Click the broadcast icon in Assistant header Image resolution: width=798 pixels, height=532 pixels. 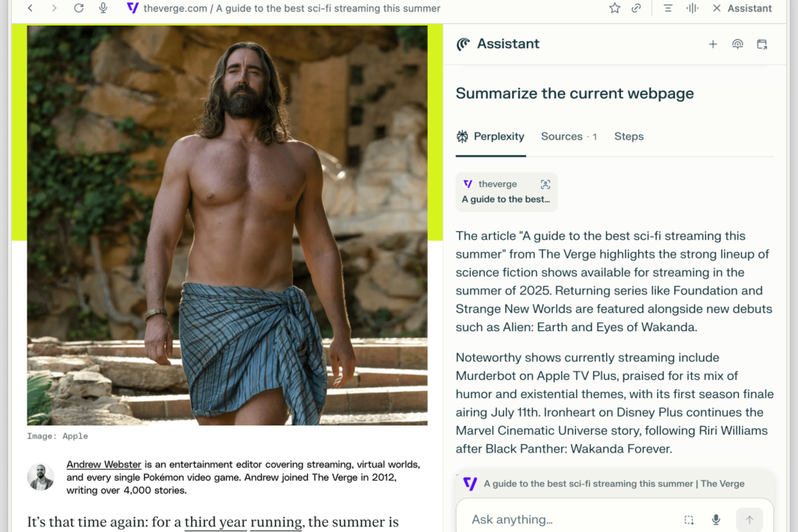737,44
